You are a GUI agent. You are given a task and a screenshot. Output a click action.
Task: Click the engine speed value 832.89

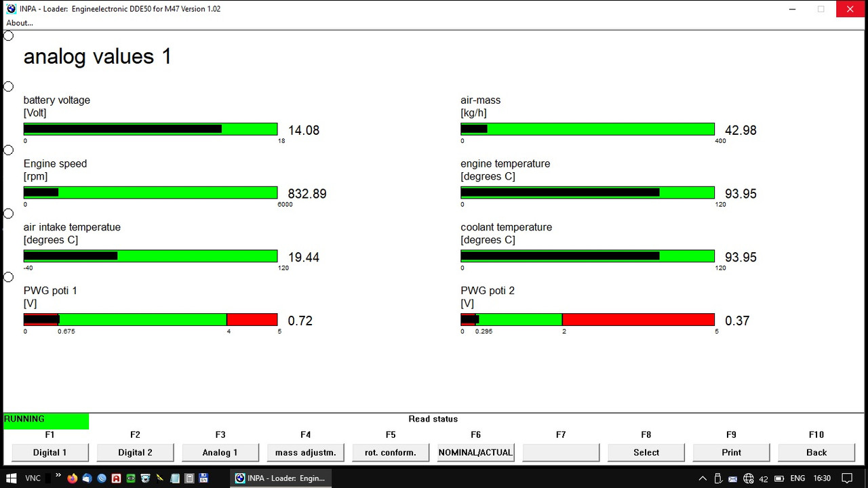(307, 194)
